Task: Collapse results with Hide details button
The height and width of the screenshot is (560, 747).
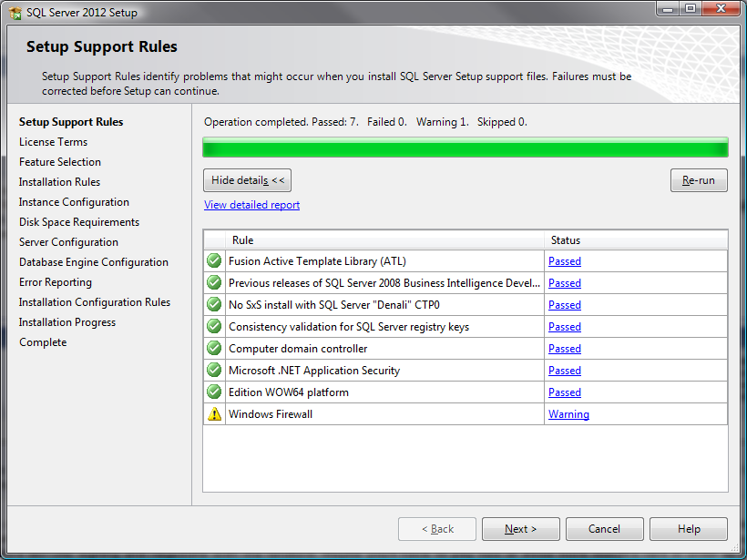Action: pos(247,180)
